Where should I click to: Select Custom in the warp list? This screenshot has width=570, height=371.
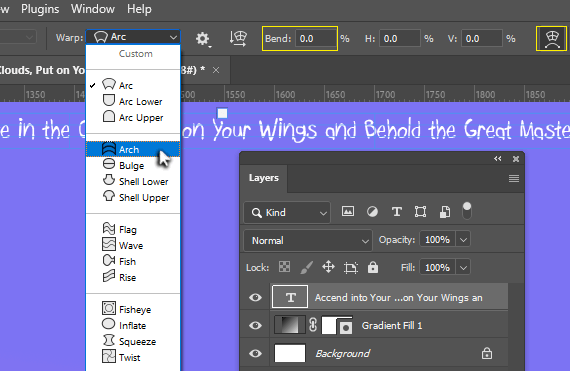[x=133, y=54]
